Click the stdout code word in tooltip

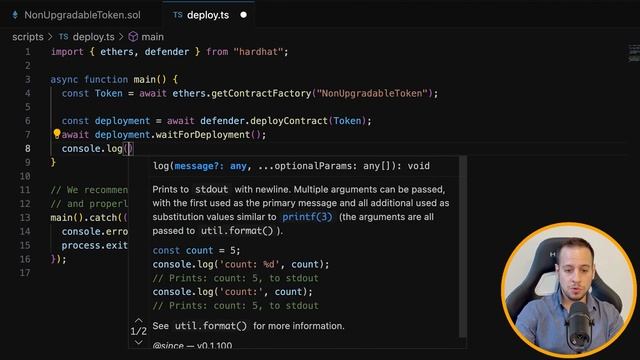point(211,189)
